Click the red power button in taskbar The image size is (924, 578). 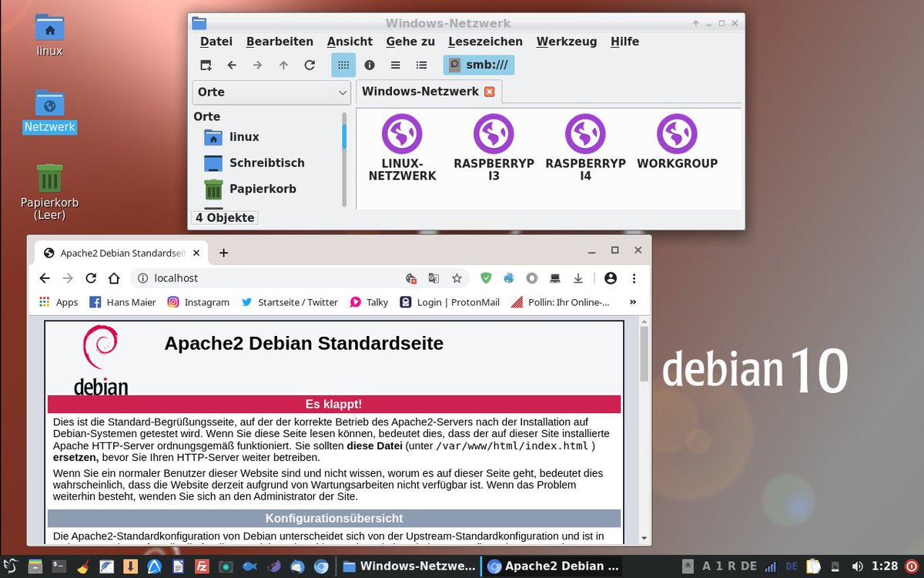pyautogui.click(x=912, y=566)
